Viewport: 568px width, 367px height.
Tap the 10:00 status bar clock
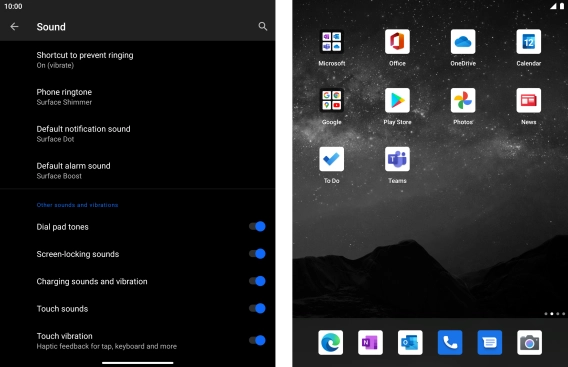point(13,6)
